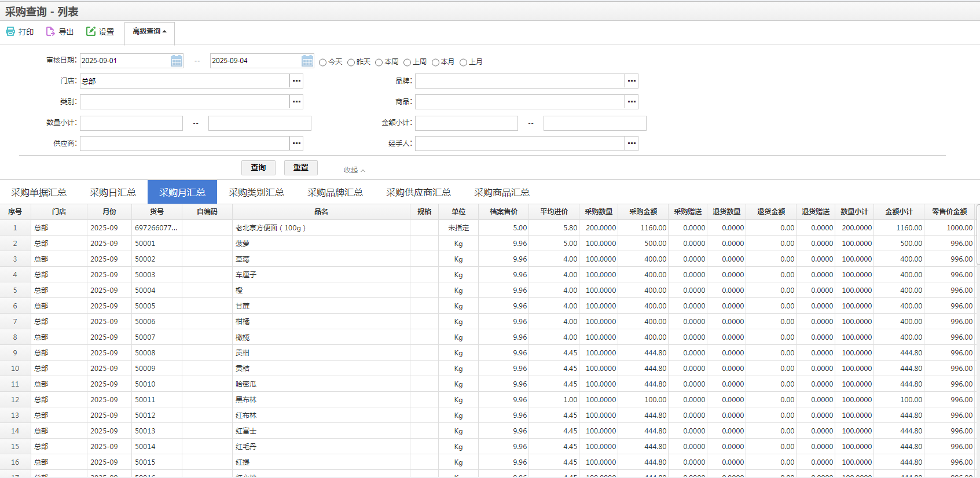This screenshot has height=478, width=980.
Task: Open settings via the edit icon
Action: pos(91,31)
